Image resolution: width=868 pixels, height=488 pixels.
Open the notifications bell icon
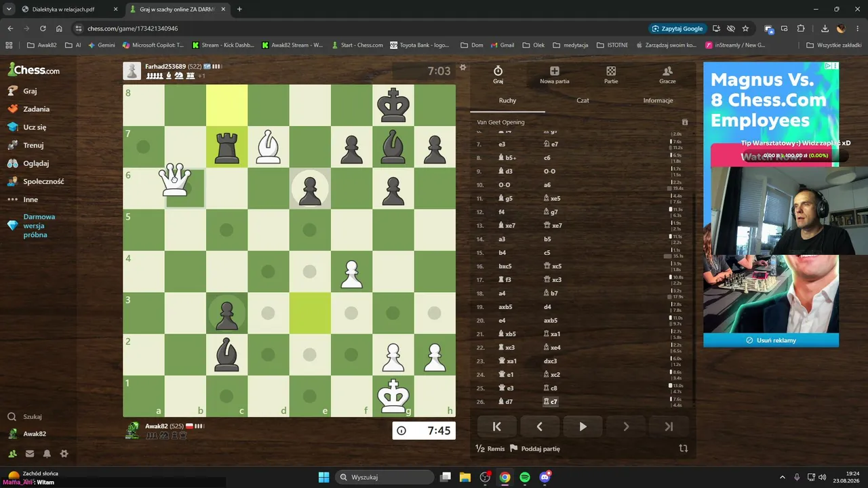pyautogui.click(x=47, y=453)
